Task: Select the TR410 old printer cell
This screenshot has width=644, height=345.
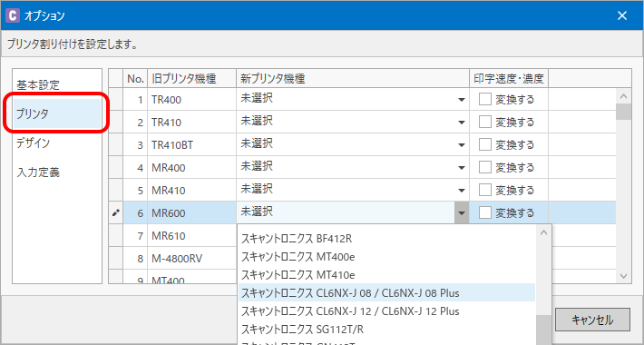Action: pyautogui.click(x=191, y=123)
